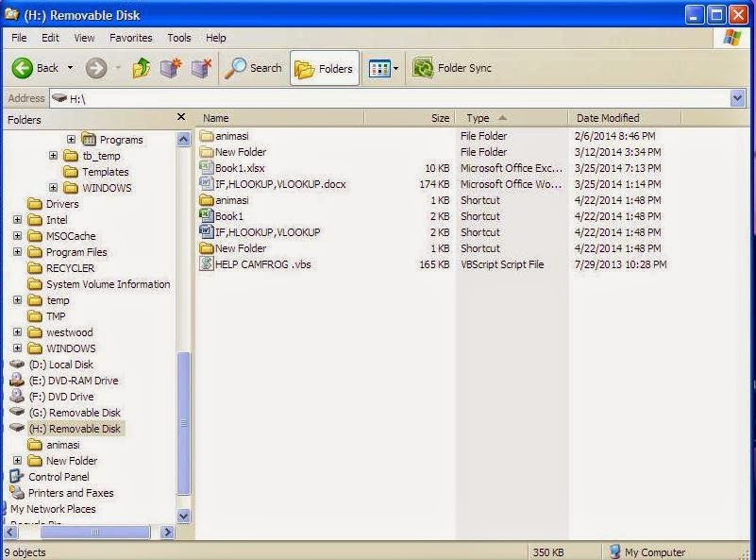The image size is (756, 560).
Task: Select the Book1 shortcut icon
Action: (207, 216)
